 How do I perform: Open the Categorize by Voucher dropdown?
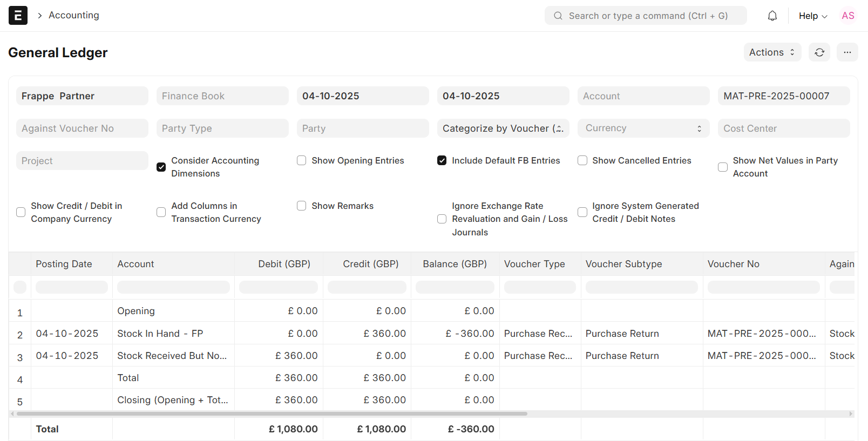coord(503,128)
